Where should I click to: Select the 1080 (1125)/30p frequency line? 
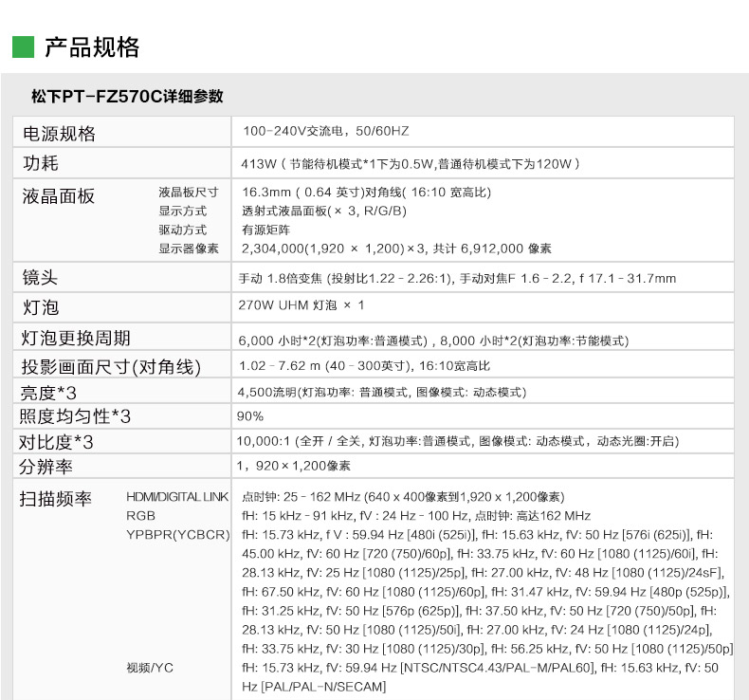pos(487,649)
